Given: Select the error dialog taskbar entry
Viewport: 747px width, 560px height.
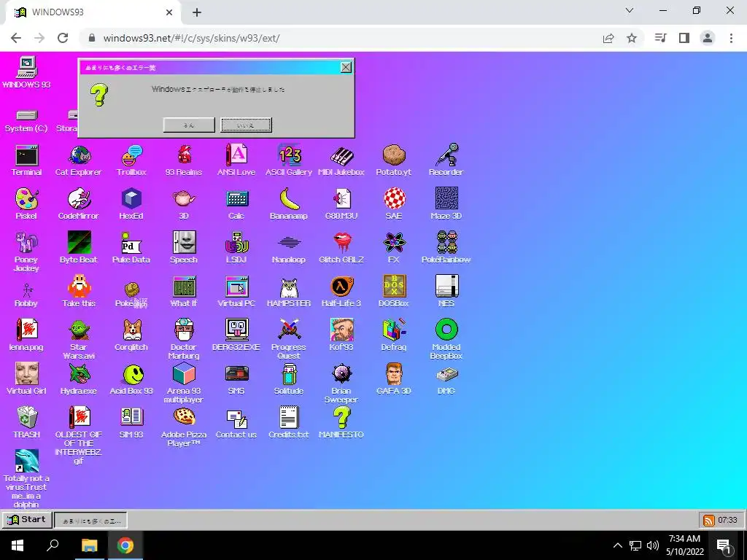Looking at the screenshot, I should [x=90, y=520].
